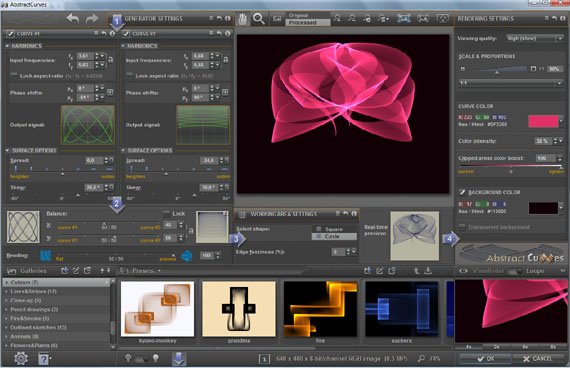This screenshot has width=570, height=368.
Task: Click the plasma bending icon
Action: [x=187, y=256]
